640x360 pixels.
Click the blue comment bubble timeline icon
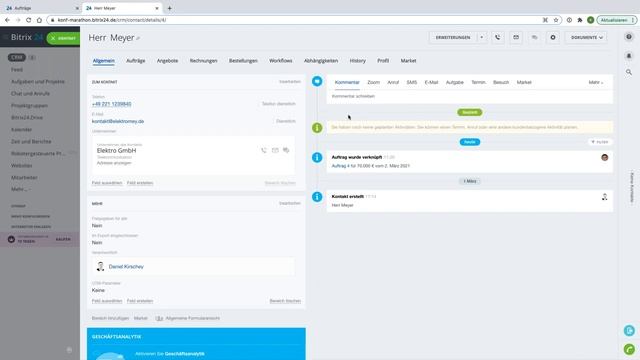[x=317, y=81]
